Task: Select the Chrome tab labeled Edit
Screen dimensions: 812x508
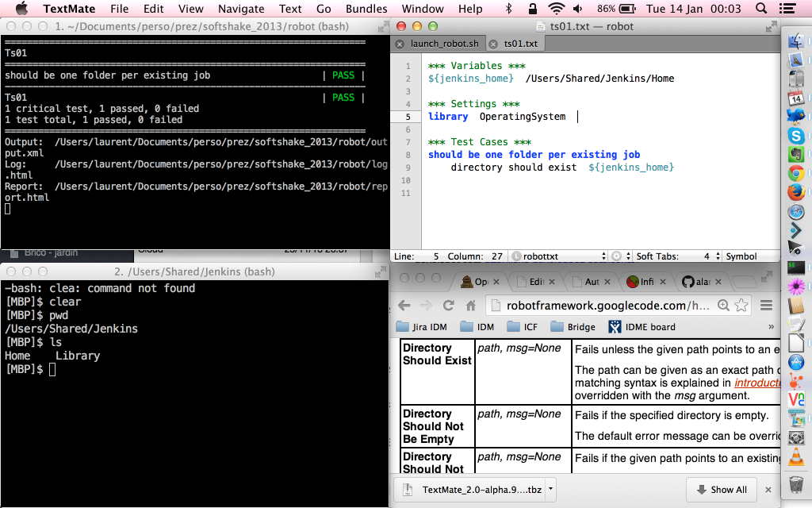Action: [x=536, y=282]
